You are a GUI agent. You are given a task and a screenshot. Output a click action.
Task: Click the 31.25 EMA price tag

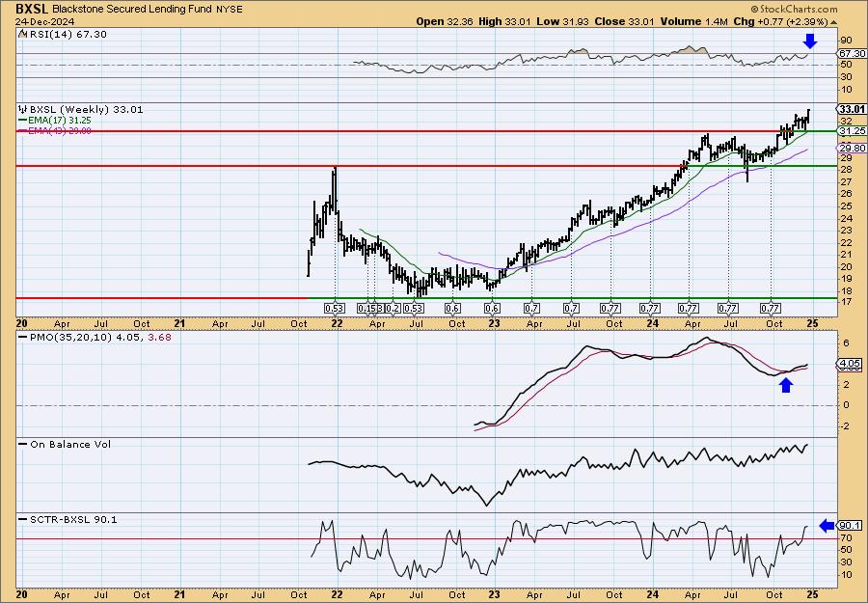coord(852,131)
